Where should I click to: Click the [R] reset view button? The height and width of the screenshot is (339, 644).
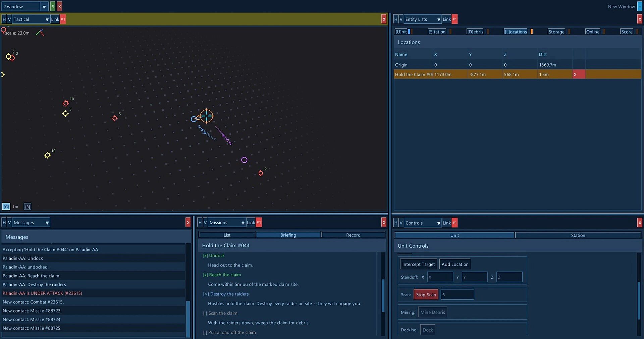coord(28,206)
